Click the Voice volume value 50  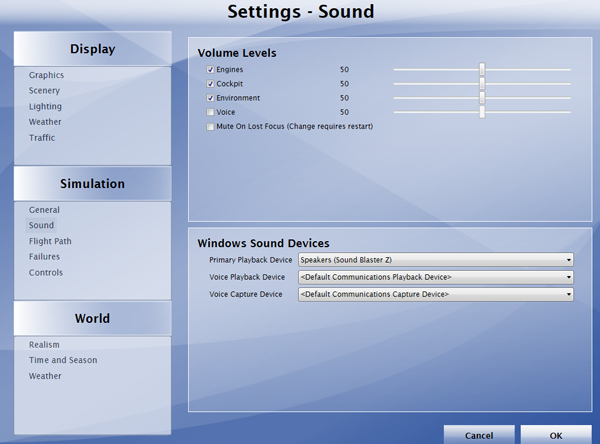point(344,112)
